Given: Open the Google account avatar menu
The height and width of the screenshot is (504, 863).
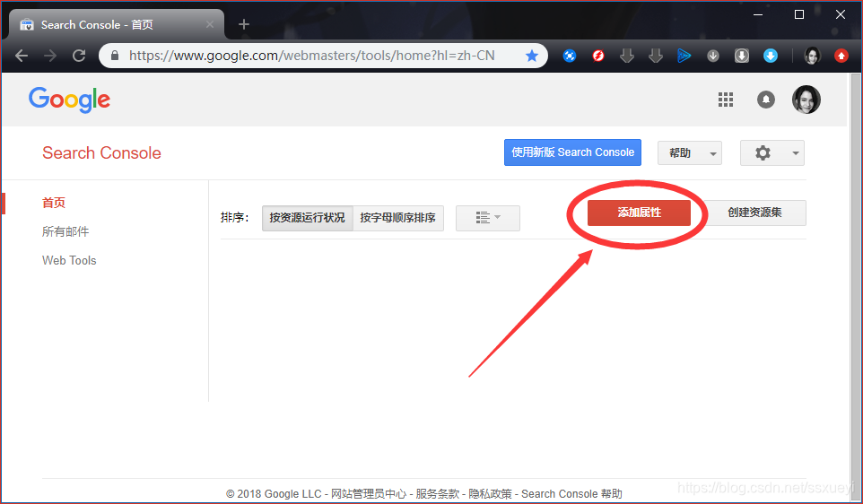Looking at the screenshot, I should coord(806,100).
